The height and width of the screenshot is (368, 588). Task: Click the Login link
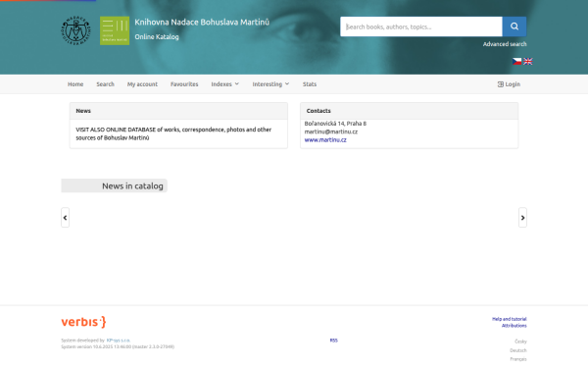tap(509, 84)
